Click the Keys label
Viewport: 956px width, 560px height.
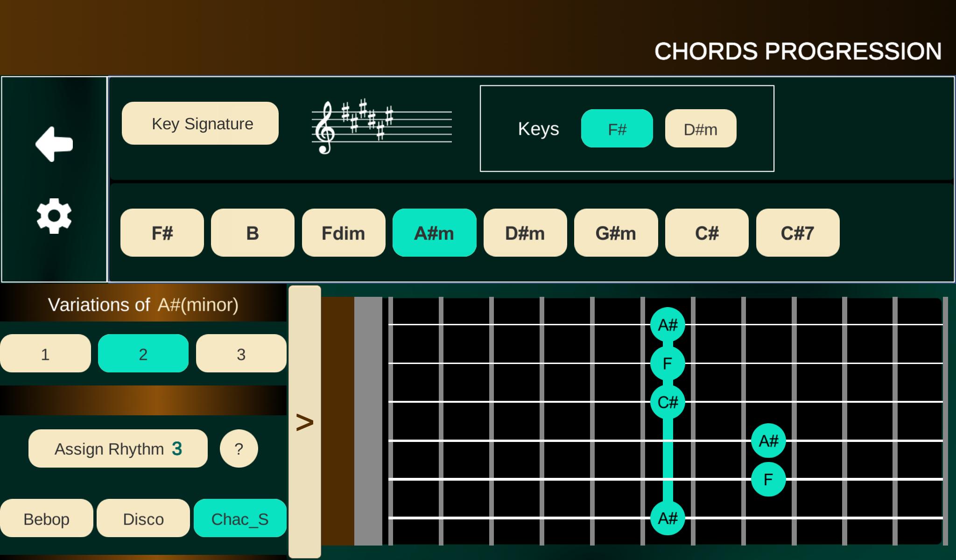(x=538, y=129)
